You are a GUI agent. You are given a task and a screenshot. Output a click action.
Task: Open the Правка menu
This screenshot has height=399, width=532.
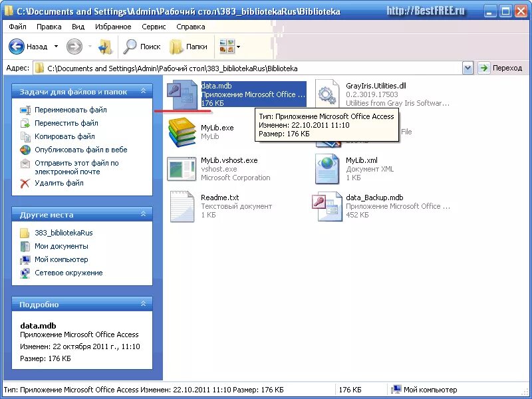49,27
